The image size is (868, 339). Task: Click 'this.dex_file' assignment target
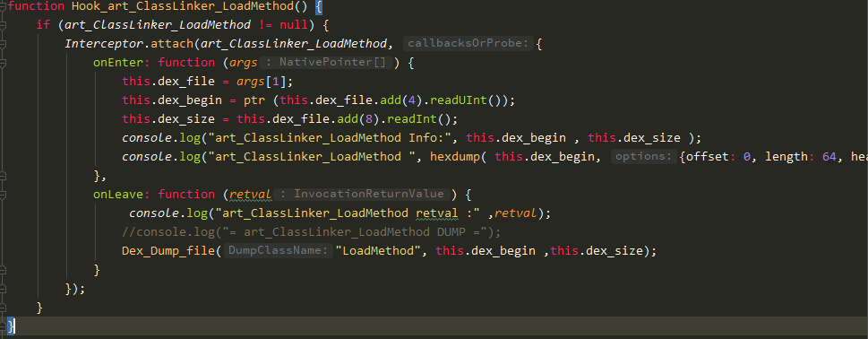click(x=168, y=82)
